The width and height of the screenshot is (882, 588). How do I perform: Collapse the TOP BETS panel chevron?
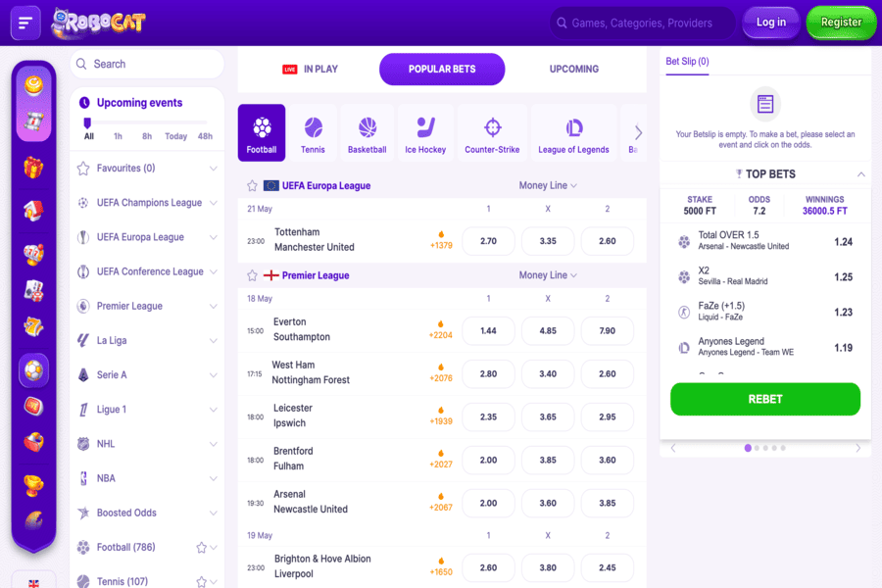pyautogui.click(x=860, y=174)
